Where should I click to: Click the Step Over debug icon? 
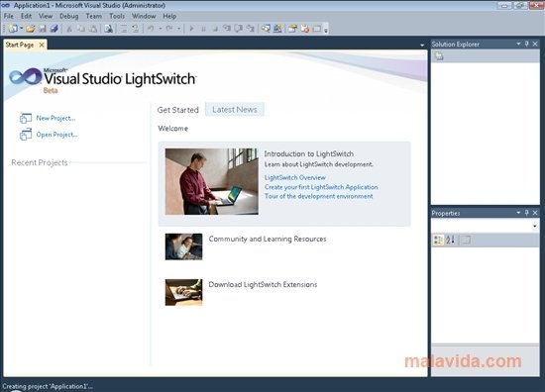[239, 29]
